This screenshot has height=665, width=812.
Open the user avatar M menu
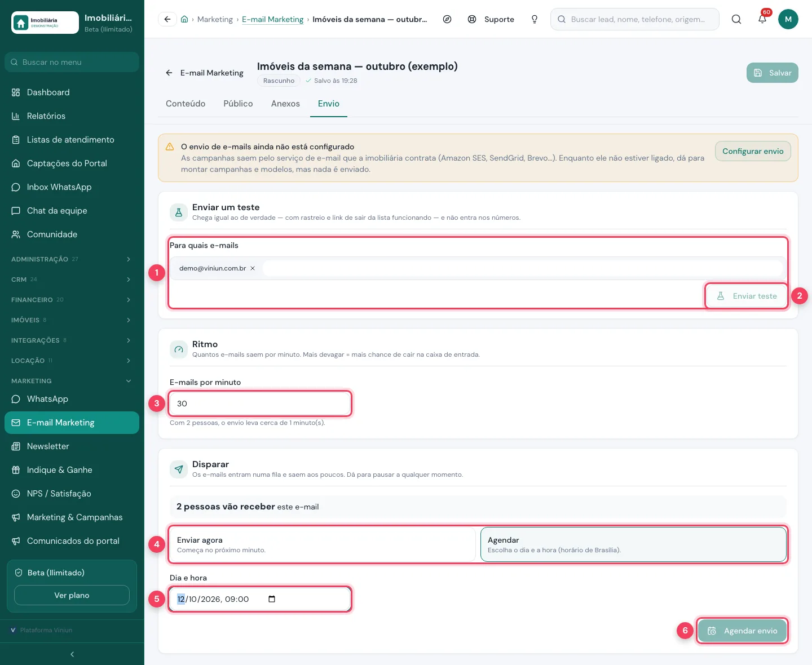click(x=788, y=19)
